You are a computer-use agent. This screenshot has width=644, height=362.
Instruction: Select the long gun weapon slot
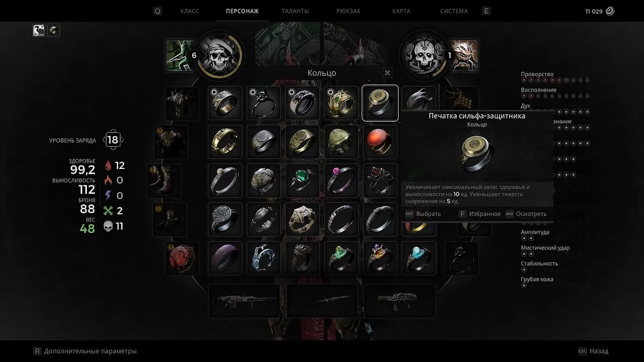coord(244,301)
